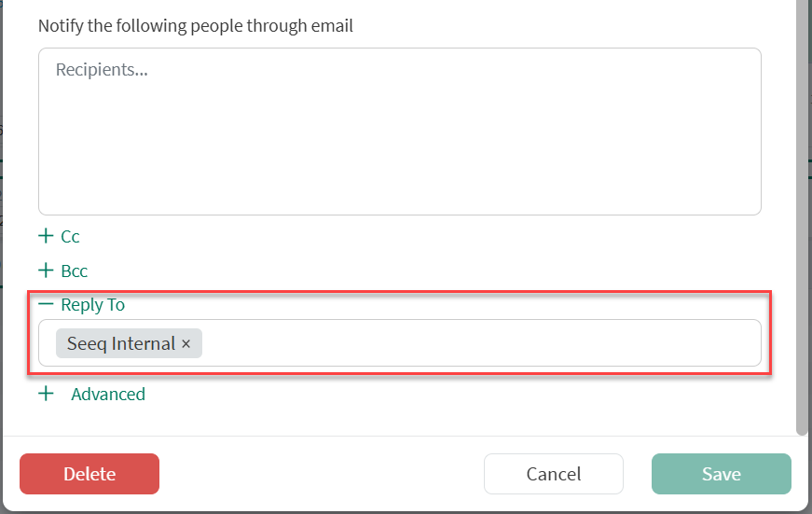The width and height of the screenshot is (812, 514).
Task: Click inside the Recipients text box
Action: [399, 131]
